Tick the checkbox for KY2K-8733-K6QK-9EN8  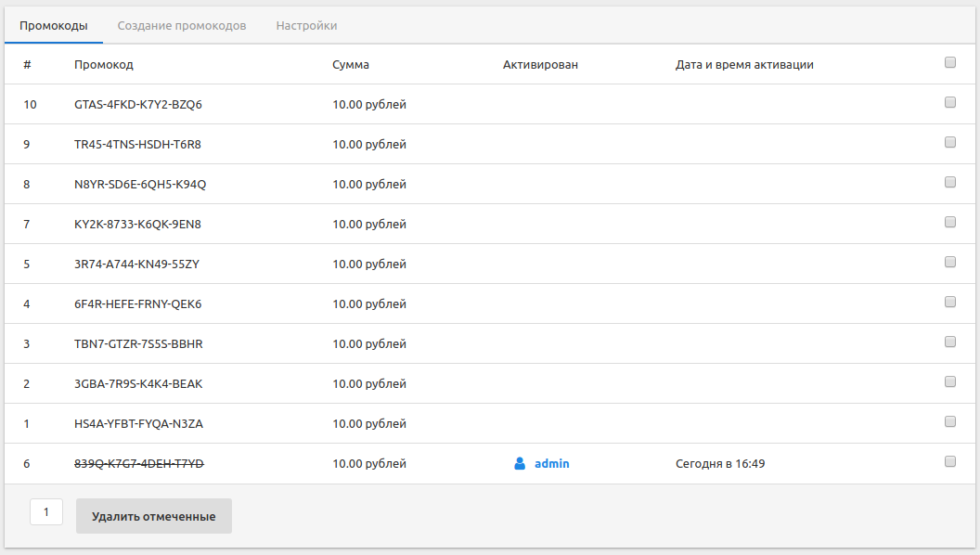coord(949,223)
